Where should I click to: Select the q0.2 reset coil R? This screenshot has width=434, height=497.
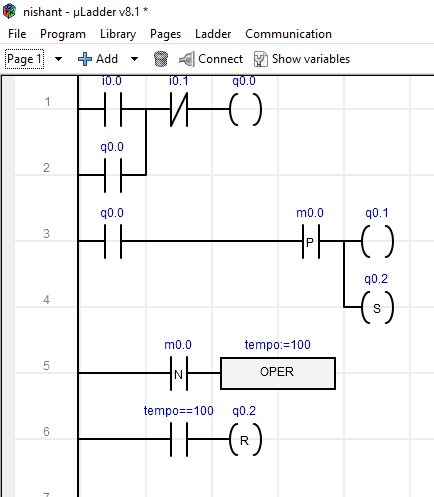245,439
